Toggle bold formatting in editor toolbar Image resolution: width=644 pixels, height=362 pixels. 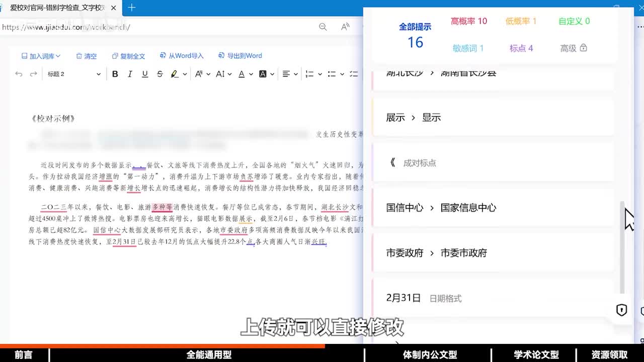115,74
